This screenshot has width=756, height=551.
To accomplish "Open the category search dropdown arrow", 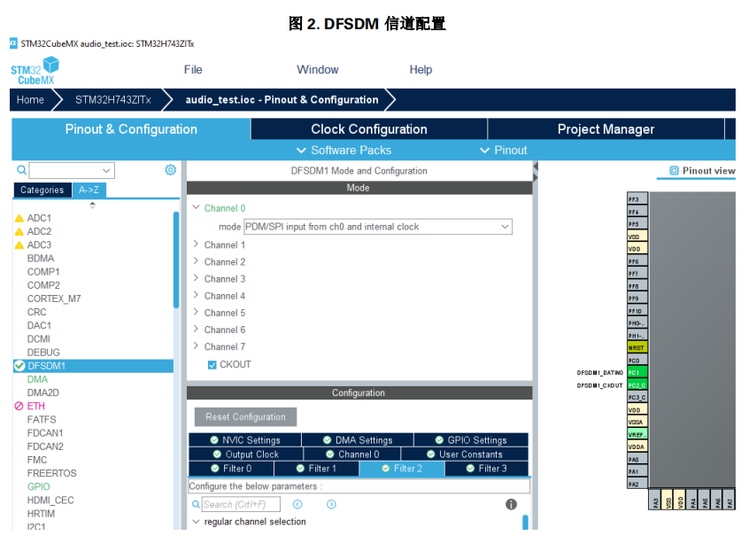I will click(106, 170).
